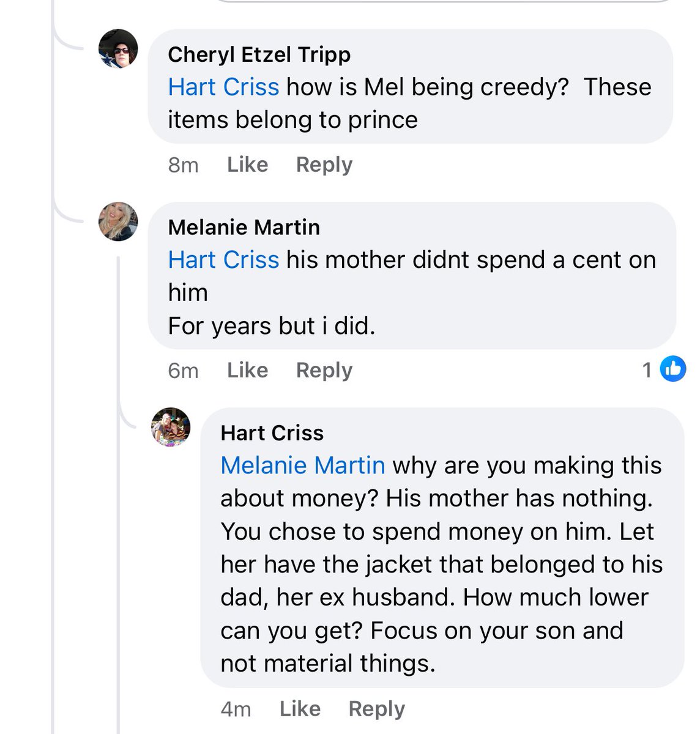Like Hart Criss's comment

pos(300,708)
